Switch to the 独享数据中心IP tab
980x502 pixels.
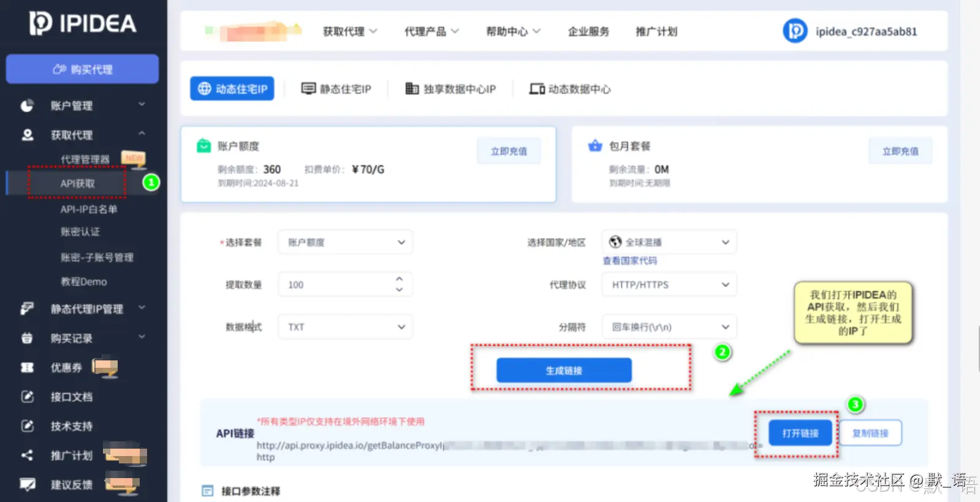(x=450, y=89)
